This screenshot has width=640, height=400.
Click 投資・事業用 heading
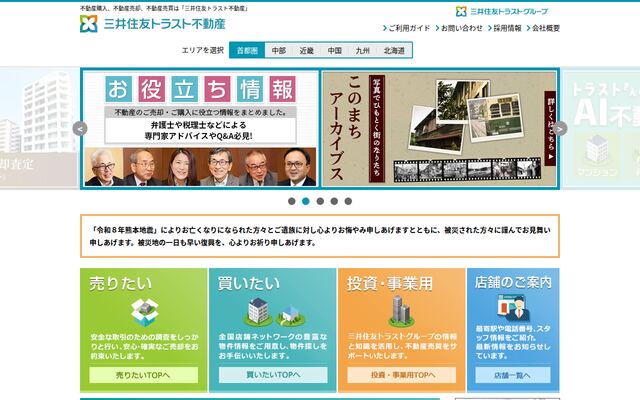click(390, 283)
